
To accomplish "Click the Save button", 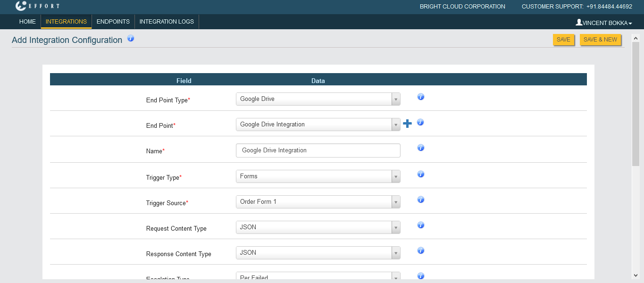I will [563, 40].
